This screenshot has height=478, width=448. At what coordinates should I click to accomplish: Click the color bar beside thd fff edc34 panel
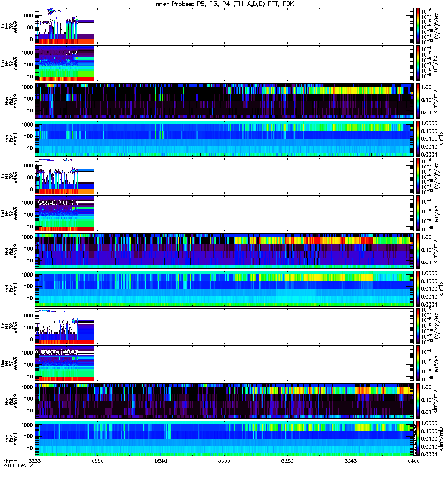tap(418, 176)
